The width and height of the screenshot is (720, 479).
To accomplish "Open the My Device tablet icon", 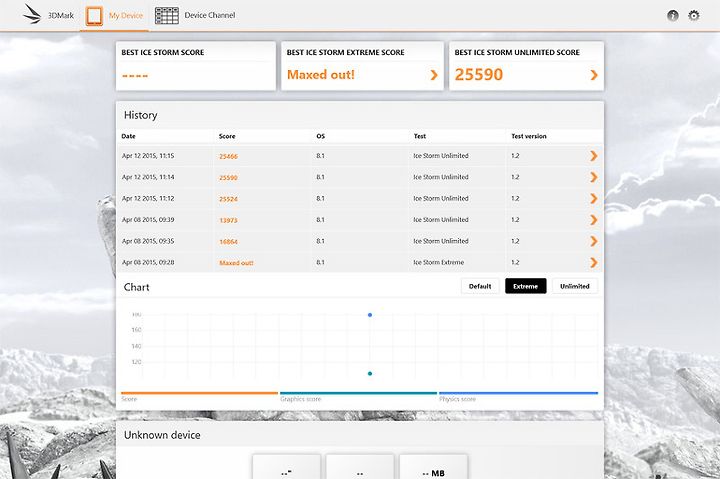I will click(x=94, y=16).
